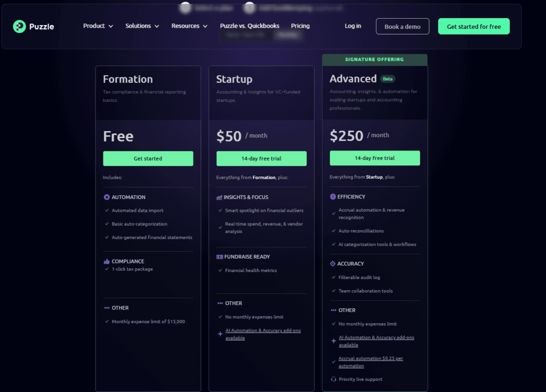Click the Insights & Focus chart icon

point(219,197)
